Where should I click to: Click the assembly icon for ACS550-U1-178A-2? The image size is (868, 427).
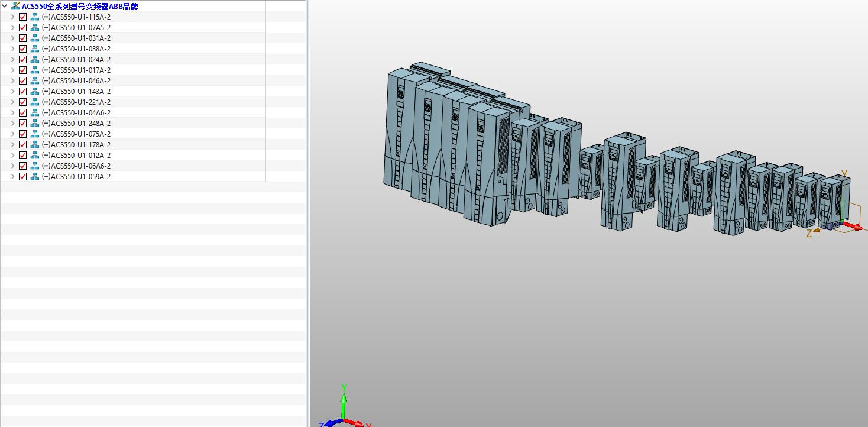34,145
